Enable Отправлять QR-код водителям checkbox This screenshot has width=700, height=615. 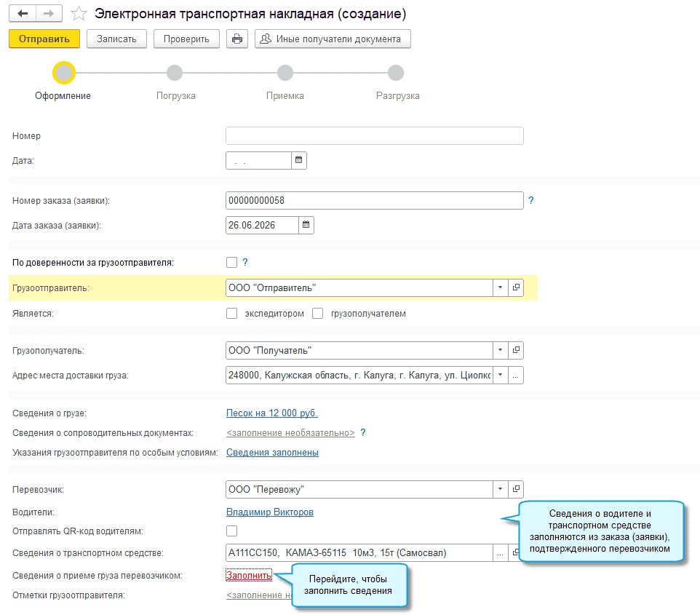(231, 531)
